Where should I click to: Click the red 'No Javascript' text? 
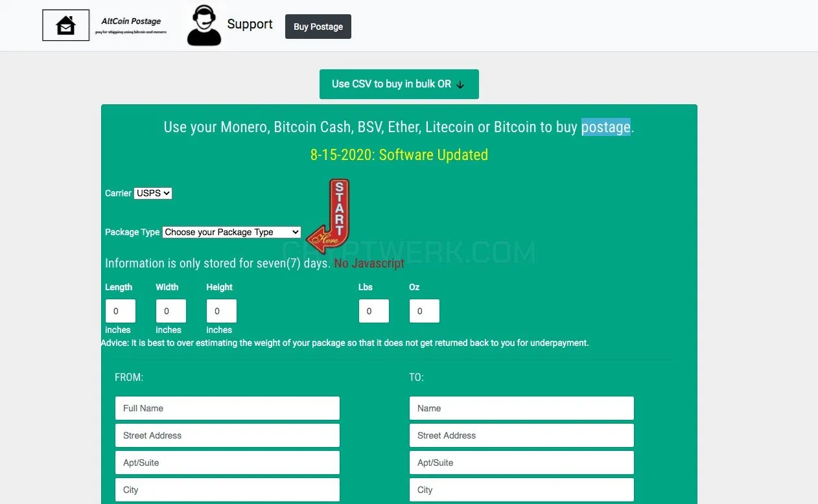(369, 263)
